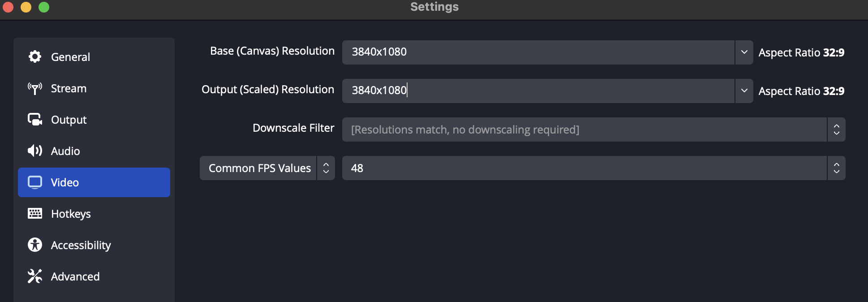Open the Common FPS Values type selector
This screenshot has width=868, height=302.
267,168
